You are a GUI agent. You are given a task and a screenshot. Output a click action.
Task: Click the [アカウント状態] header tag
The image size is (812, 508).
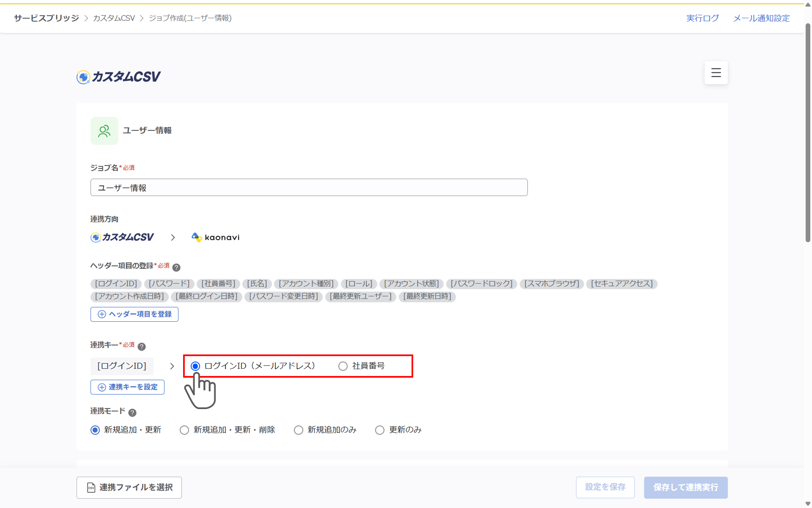[411, 284]
